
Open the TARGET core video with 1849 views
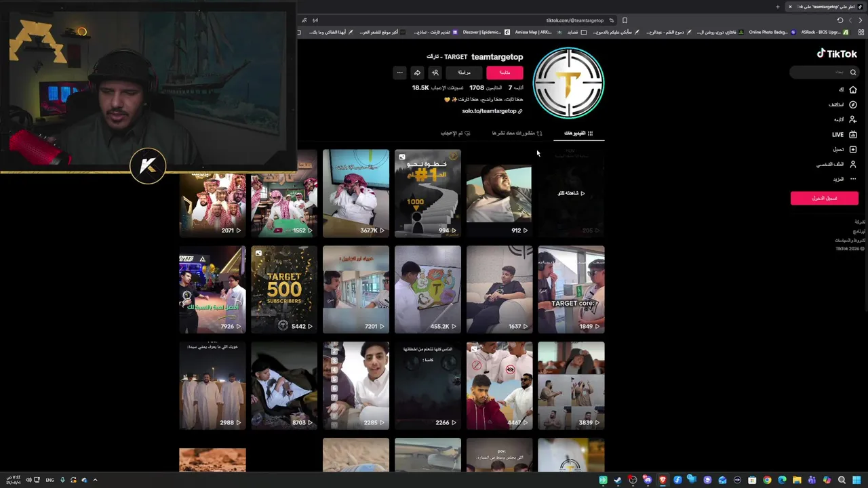coord(571,289)
